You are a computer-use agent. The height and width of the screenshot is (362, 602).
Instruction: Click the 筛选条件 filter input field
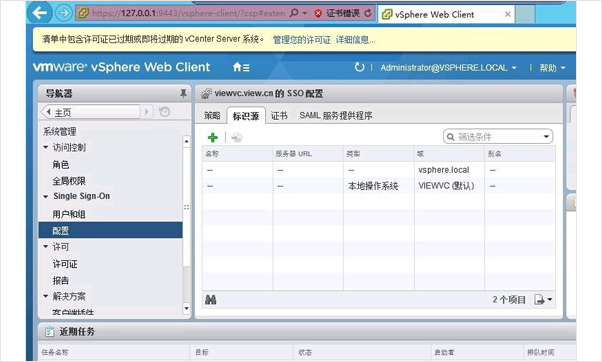498,137
